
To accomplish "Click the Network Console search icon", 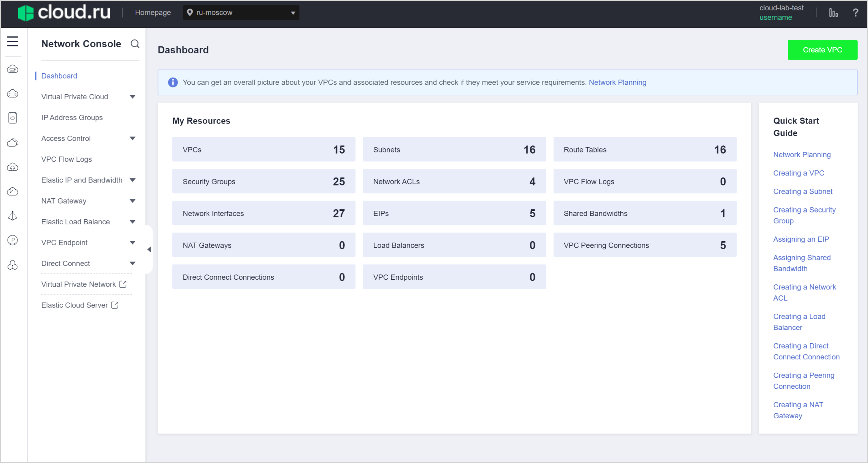I will coord(135,44).
